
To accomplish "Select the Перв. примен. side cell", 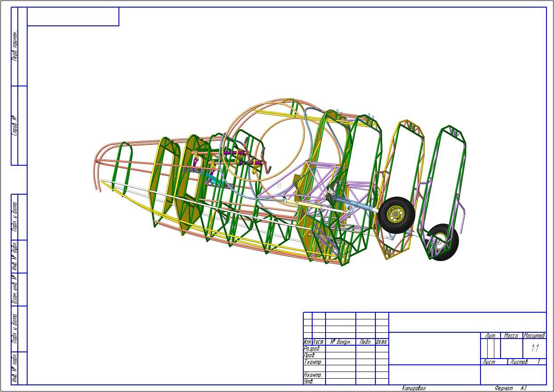I will 14,46.
